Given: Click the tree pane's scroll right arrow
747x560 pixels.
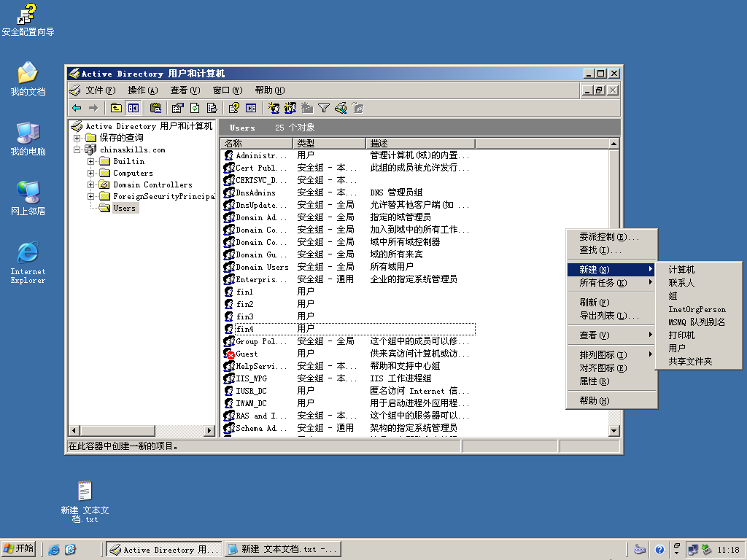Looking at the screenshot, I should (x=209, y=430).
